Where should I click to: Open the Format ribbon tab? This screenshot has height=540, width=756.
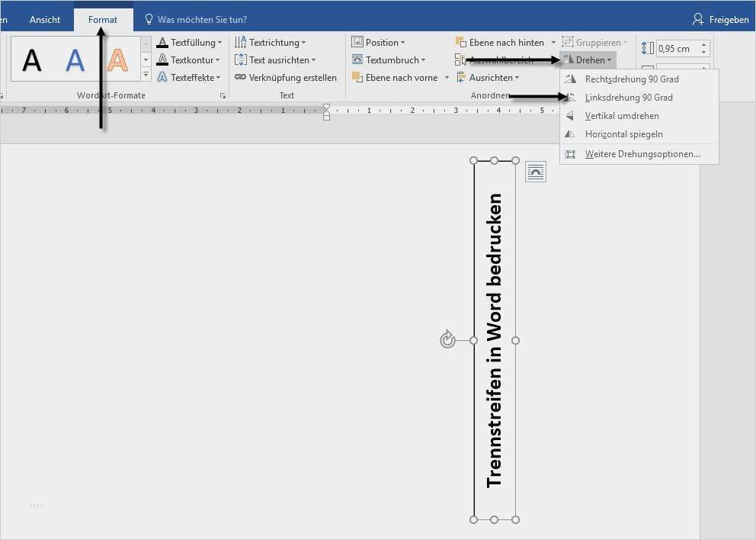(x=103, y=19)
